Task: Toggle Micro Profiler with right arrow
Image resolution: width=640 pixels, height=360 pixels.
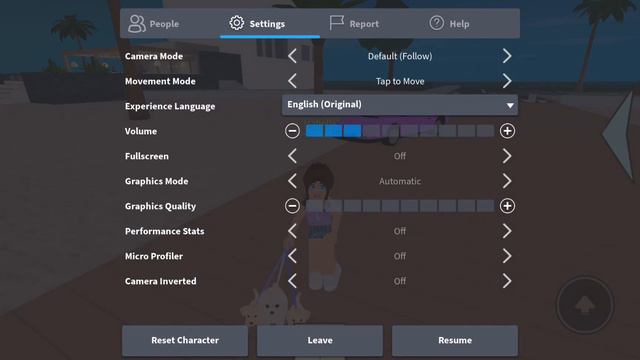Action: [507, 256]
